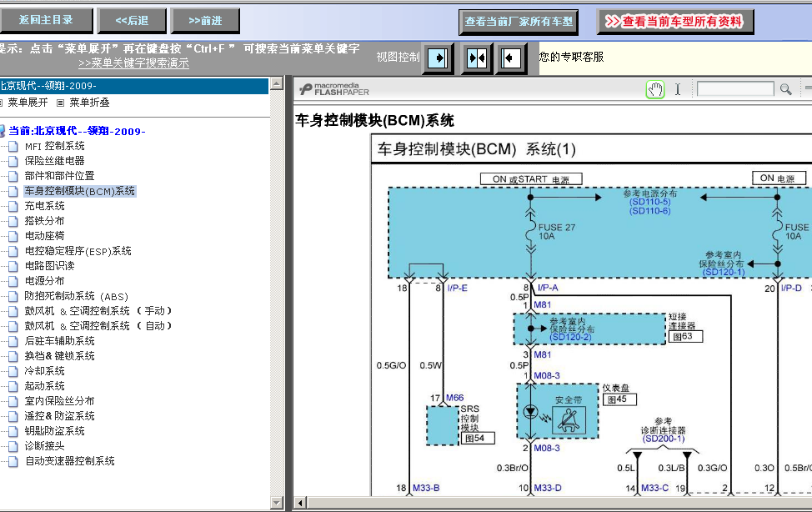Open the 自动变速器控制系统 tree item
812x512 pixels.
click(70, 461)
